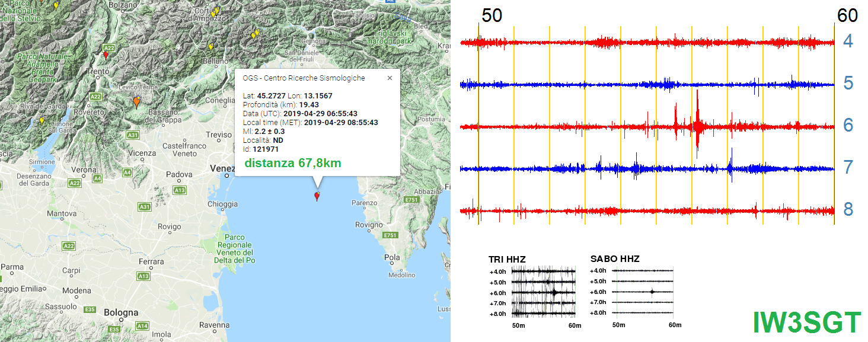This screenshot has width=868, height=342.
Task: Click the SABO HHZ mini seismogram chart
Action: tap(643, 292)
